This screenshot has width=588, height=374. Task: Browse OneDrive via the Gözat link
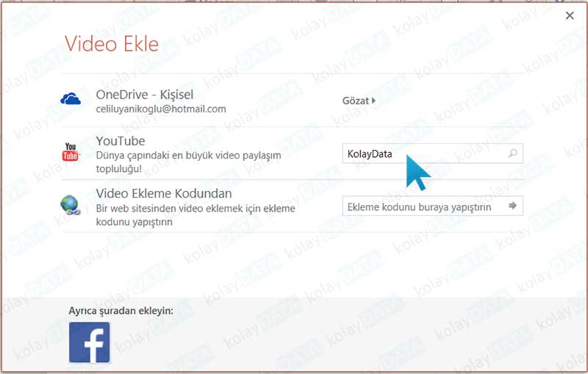pos(359,101)
